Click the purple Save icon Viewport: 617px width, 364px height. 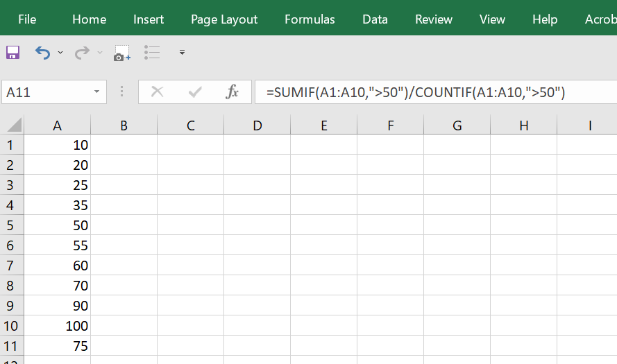12,52
